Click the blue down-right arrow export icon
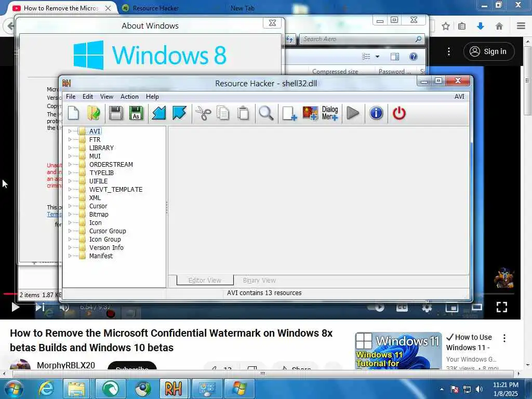This screenshot has width=532, height=399. (179, 113)
